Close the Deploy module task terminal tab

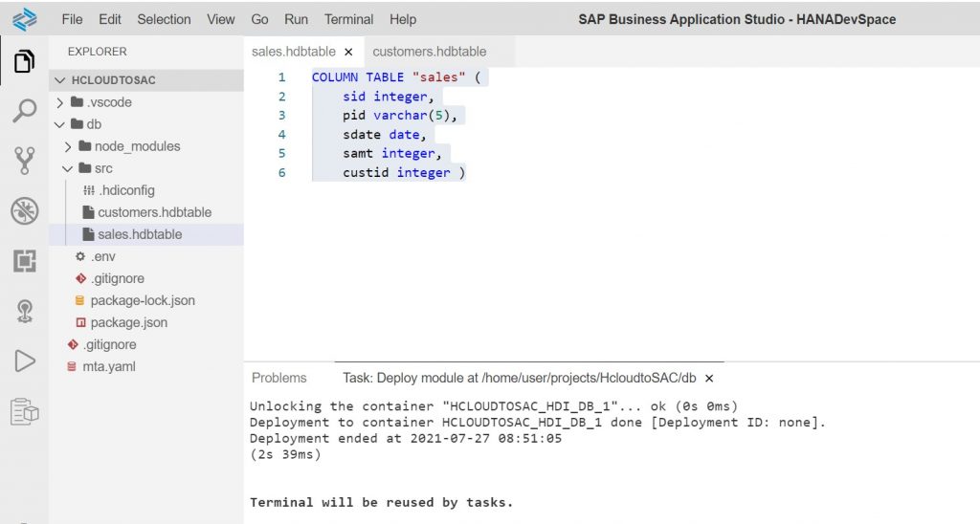pos(709,378)
